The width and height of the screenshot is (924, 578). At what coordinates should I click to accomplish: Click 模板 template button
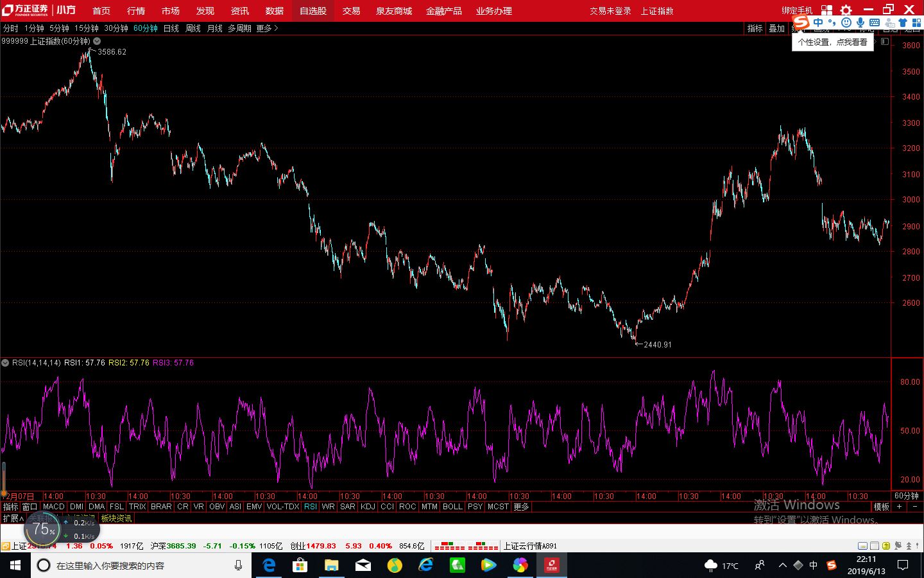(x=882, y=507)
